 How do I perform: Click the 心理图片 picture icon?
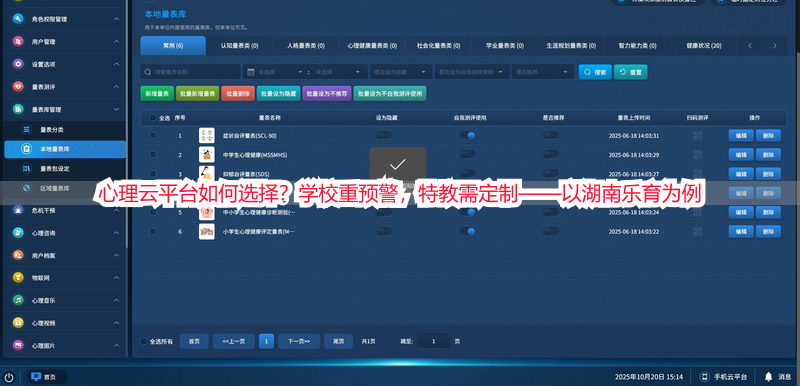tap(18, 345)
